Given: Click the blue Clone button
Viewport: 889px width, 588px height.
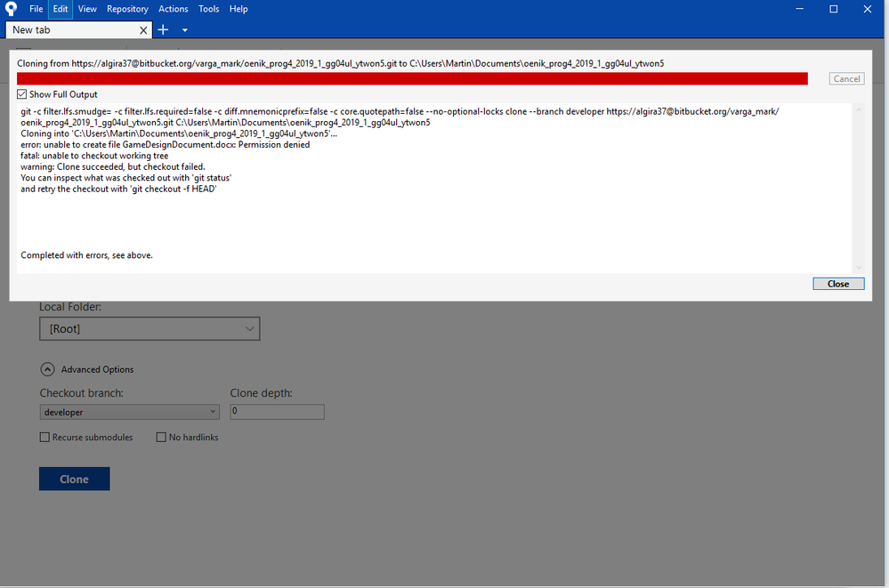Looking at the screenshot, I should pos(74,479).
